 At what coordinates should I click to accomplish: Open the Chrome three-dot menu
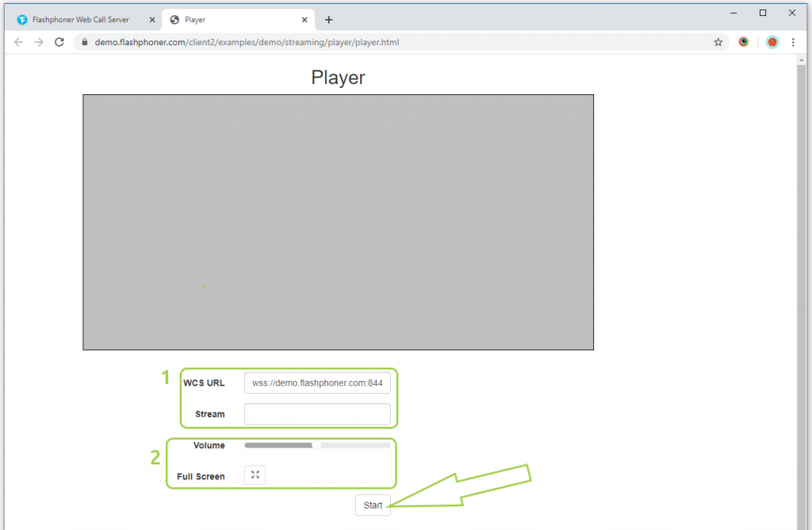pos(793,43)
